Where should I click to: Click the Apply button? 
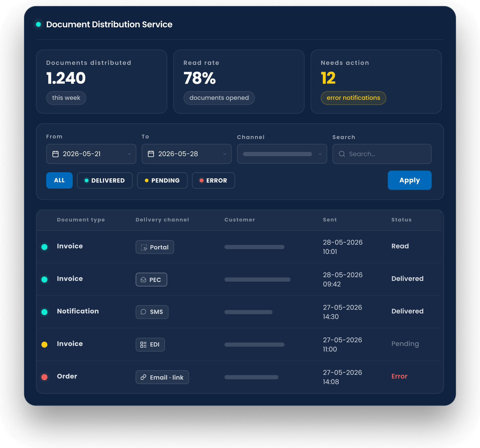pyautogui.click(x=409, y=180)
